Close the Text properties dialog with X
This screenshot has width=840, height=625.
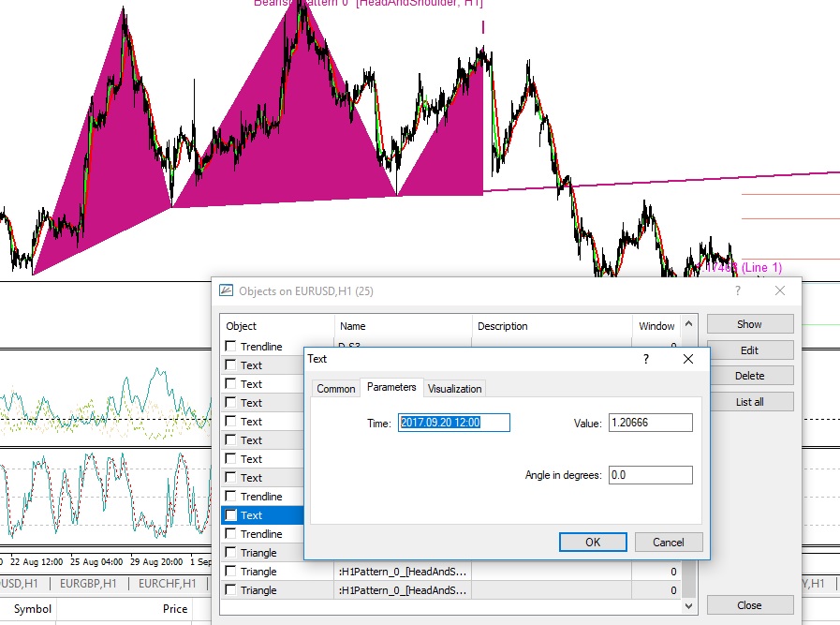[x=688, y=359]
